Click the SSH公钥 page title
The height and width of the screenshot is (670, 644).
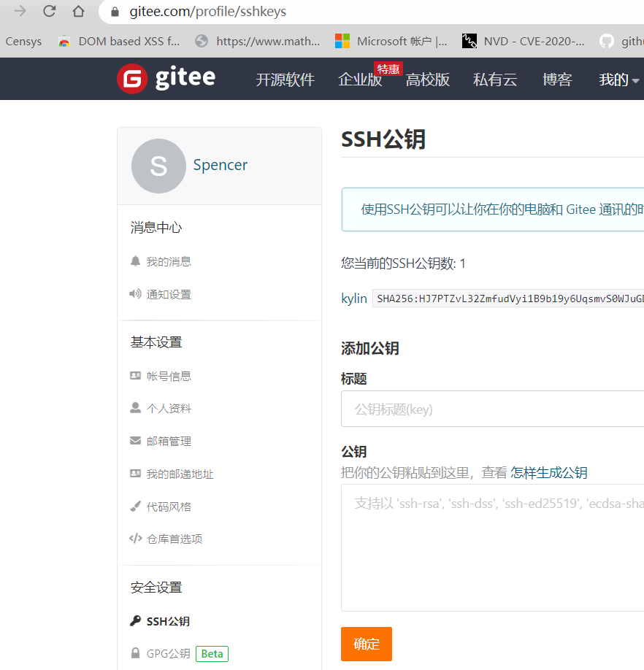(x=383, y=139)
